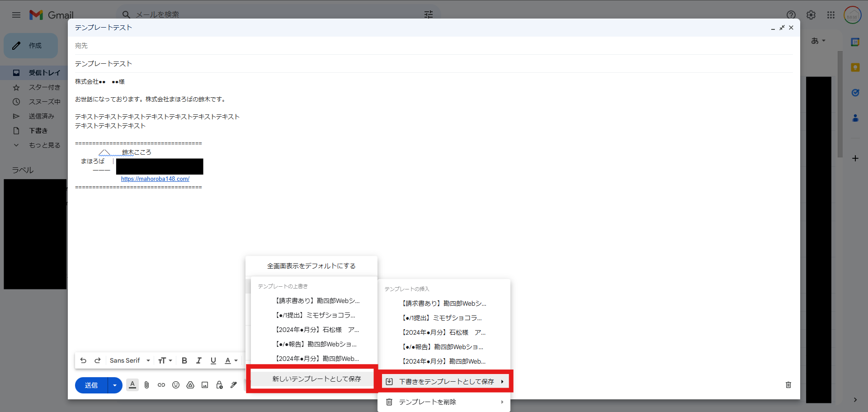This screenshot has width=868, height=412.
Task: Toggle confidential mode lock icon
Action: (x=219, y=385)
